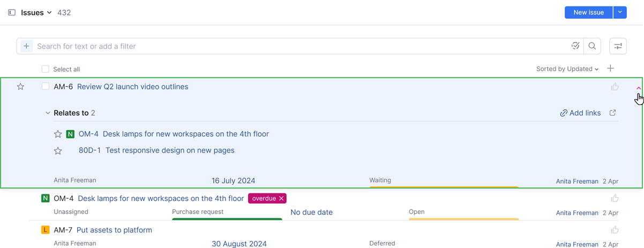Click the plus icon next to Sorted by Updated

[x=611, y=69]
